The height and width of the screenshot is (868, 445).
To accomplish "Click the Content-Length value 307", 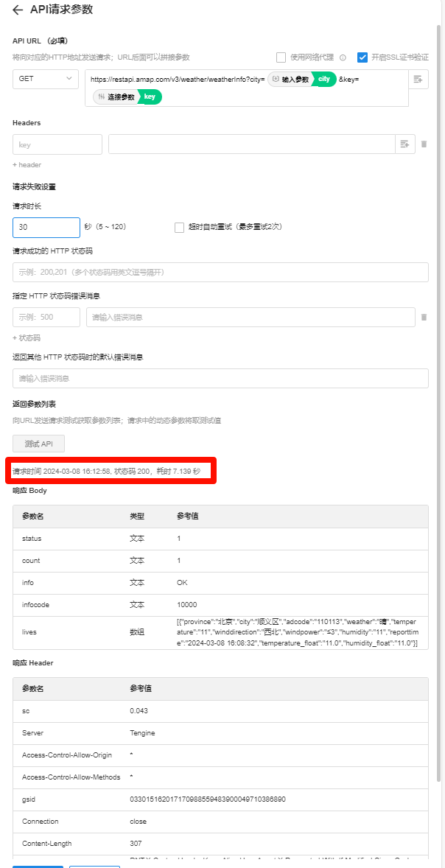I will (x=136, y=844).
